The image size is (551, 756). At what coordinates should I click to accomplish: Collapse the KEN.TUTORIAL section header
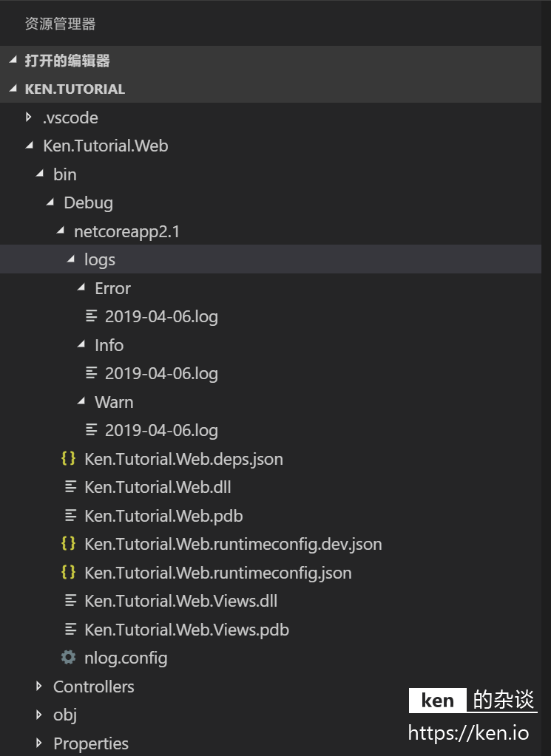(13, 88)
